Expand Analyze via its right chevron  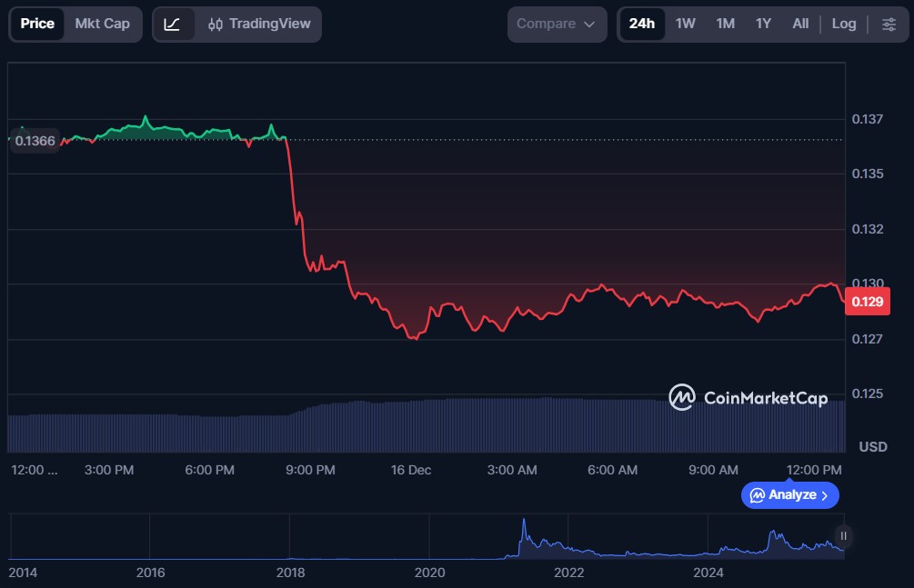pos(825,495)
